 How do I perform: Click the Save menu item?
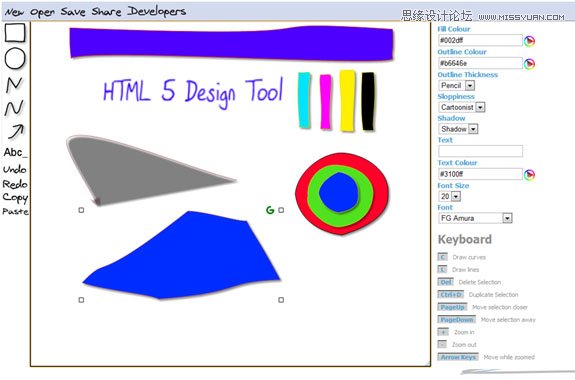coord(73,12)
